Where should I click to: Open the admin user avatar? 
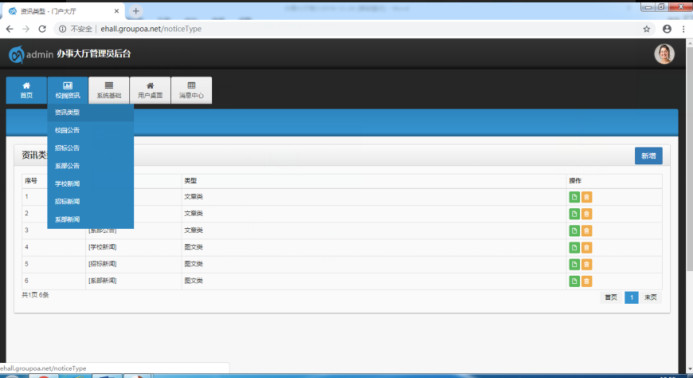point(664,54)
